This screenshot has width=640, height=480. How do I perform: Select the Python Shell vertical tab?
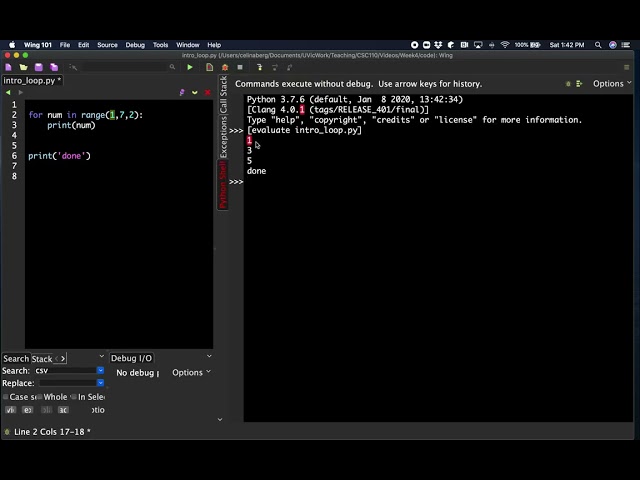(223, 184)
